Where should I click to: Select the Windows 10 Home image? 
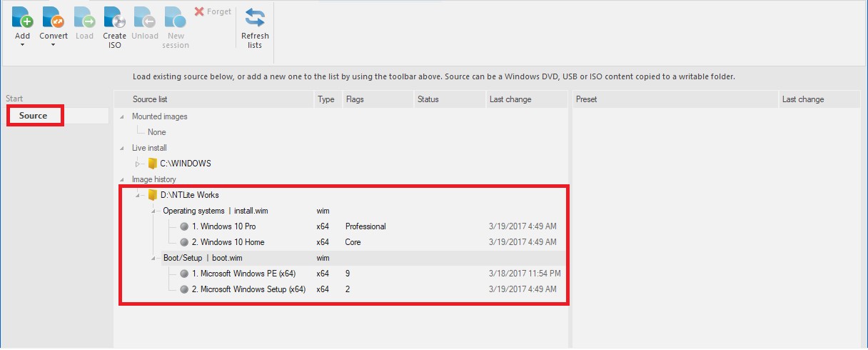coord(228,242)
